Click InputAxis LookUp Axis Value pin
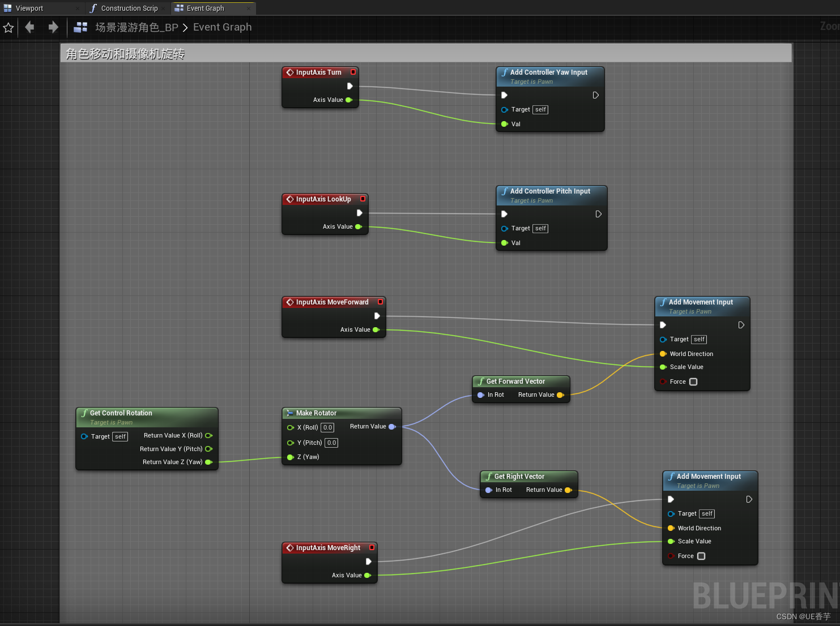The height and width of the screenshot is (626, 840). point(359,226)
